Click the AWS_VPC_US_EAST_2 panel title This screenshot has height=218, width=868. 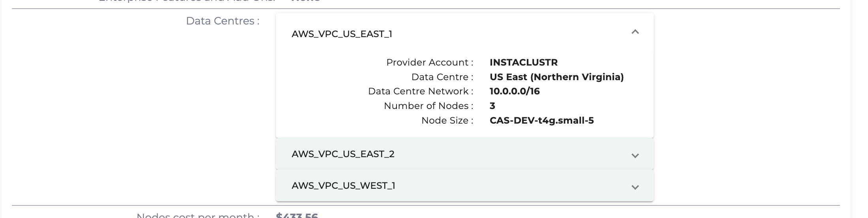[x=343, y=154]
